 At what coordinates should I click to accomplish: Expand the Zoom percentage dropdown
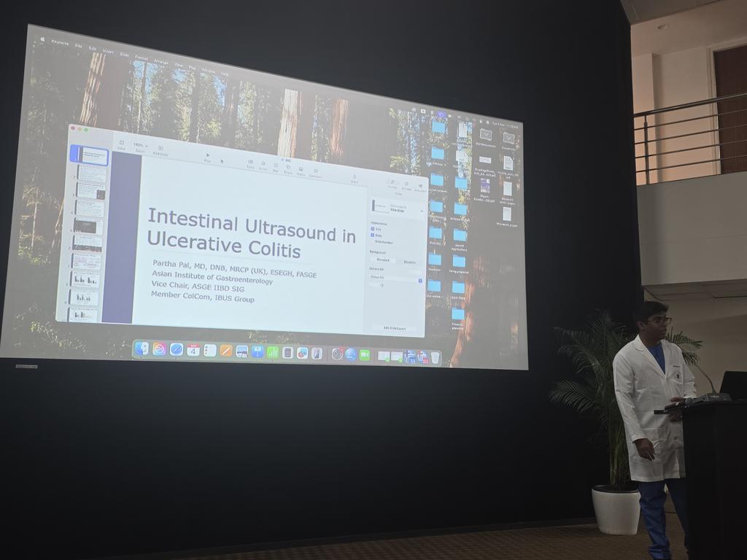(x=140, y=145)
